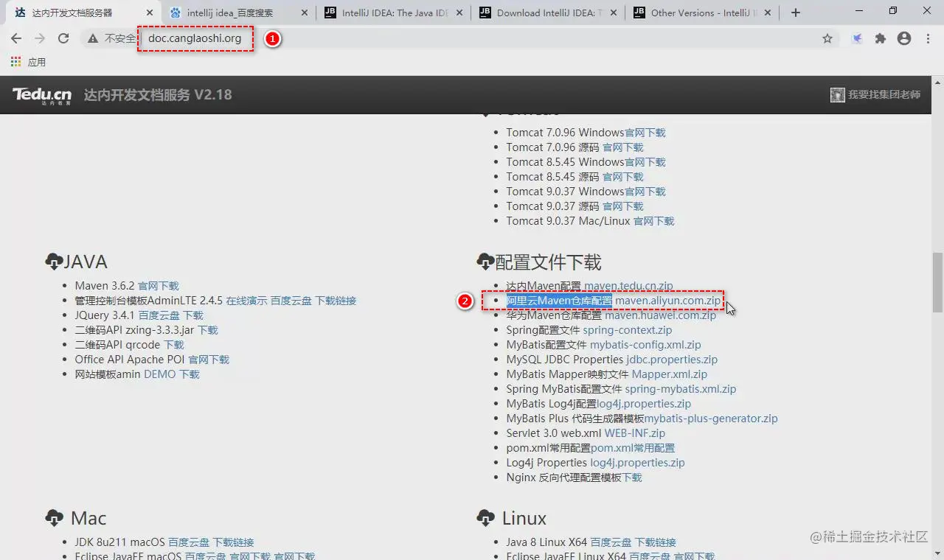Click the browser forward arrow
Screen dimensions: 944x560
[x=40, y=38]
